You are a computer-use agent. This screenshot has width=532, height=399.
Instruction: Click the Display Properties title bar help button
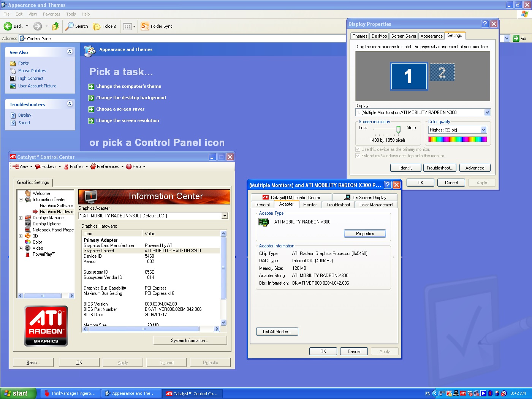point(484,24)
